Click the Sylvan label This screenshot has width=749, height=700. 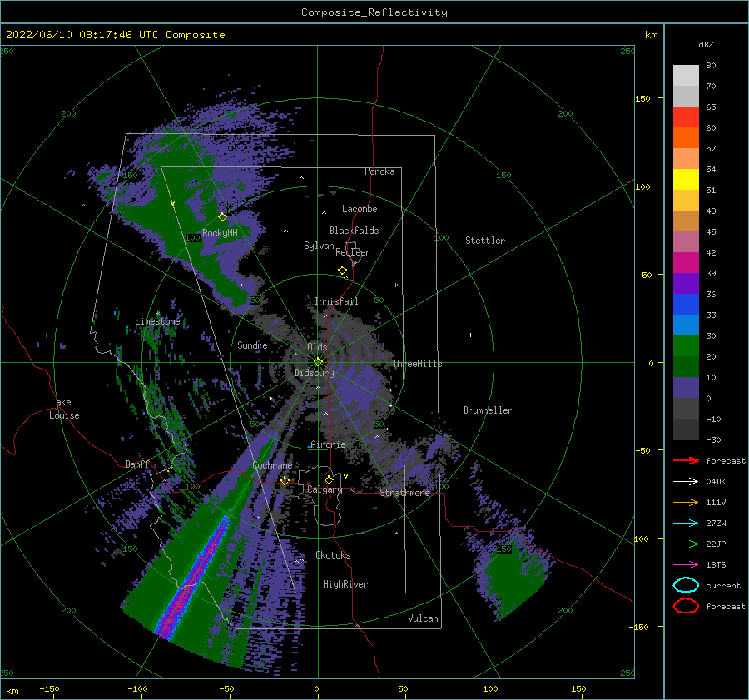click(319, 246)
